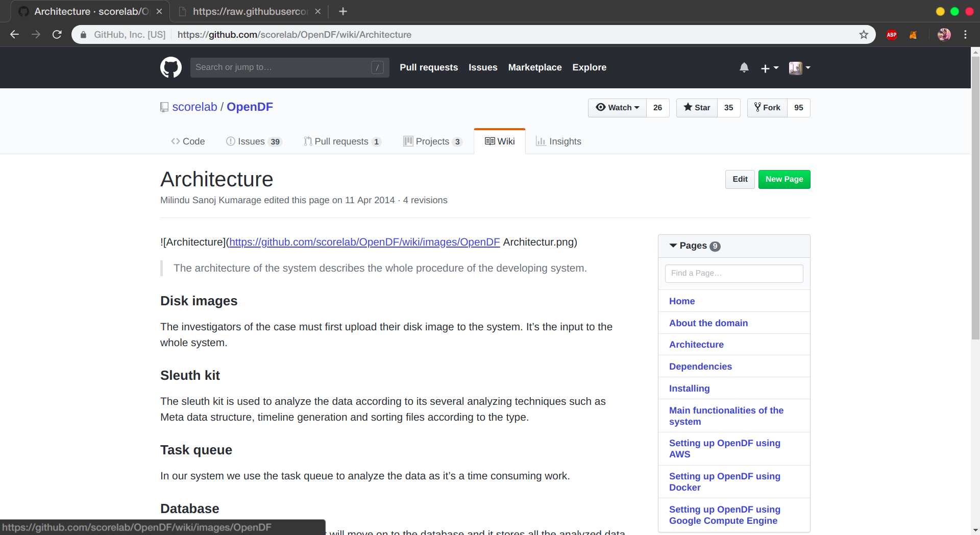Switch to the repository Pull requests tab
This screenshot has width=980, height=535.
point(342,141)
